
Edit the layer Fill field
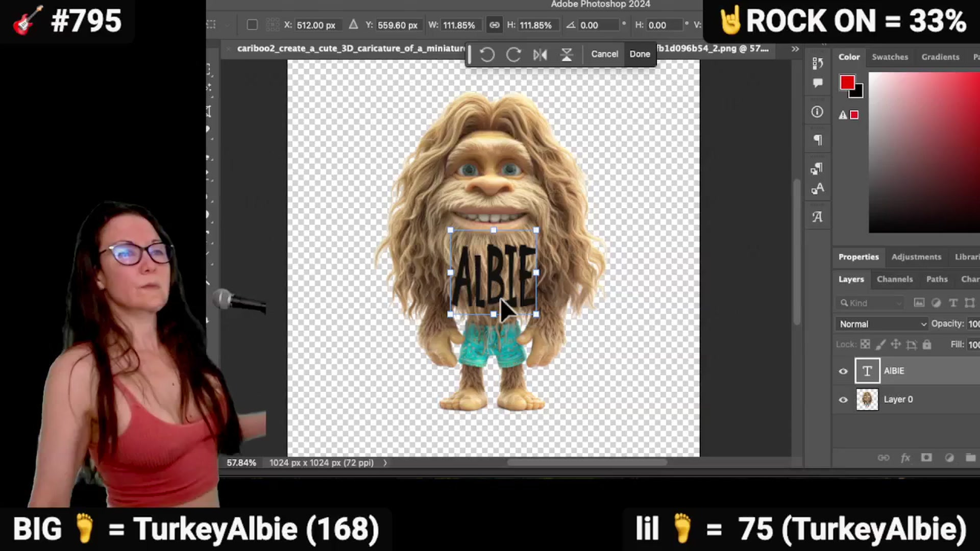pos(973,345)
